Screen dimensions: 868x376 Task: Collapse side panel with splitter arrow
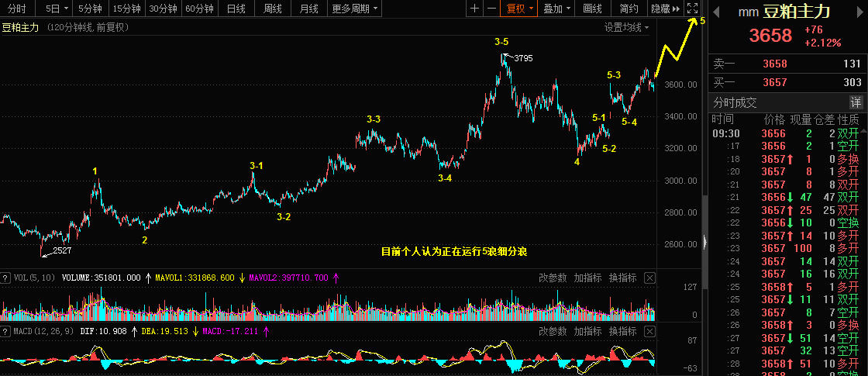tap(704, 241)
